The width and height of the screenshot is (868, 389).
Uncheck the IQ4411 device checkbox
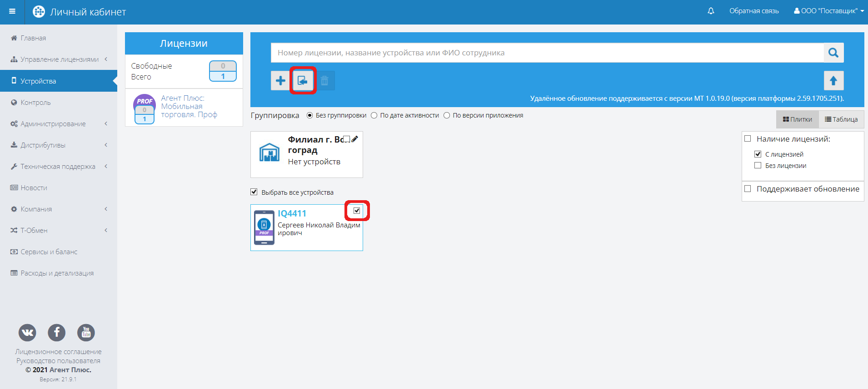click(357, 211)
